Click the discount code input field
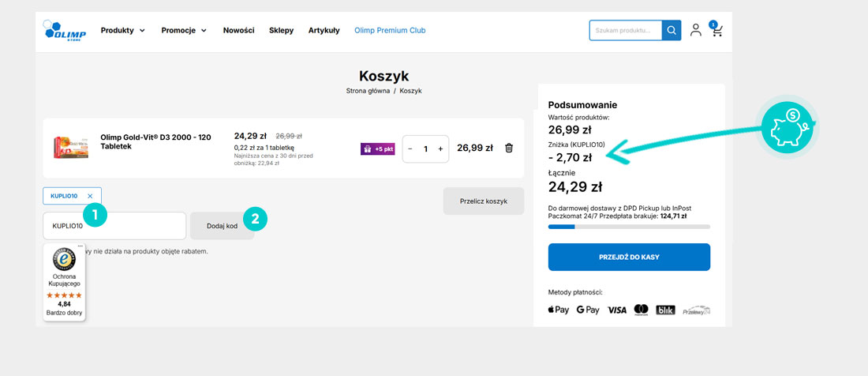868x376 pixels. [x=114, y=226]
